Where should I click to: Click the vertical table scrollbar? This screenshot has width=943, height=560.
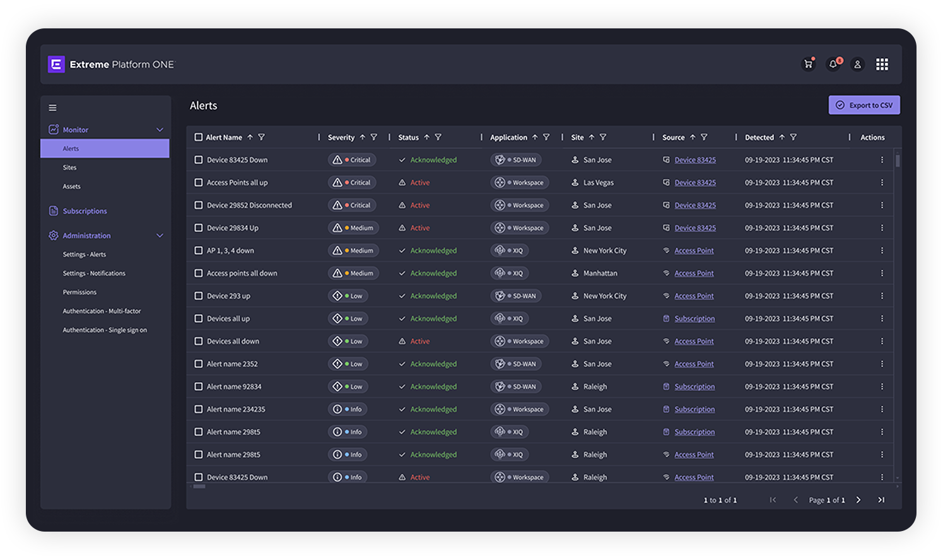pyautogui.click(x=898, y=160)
